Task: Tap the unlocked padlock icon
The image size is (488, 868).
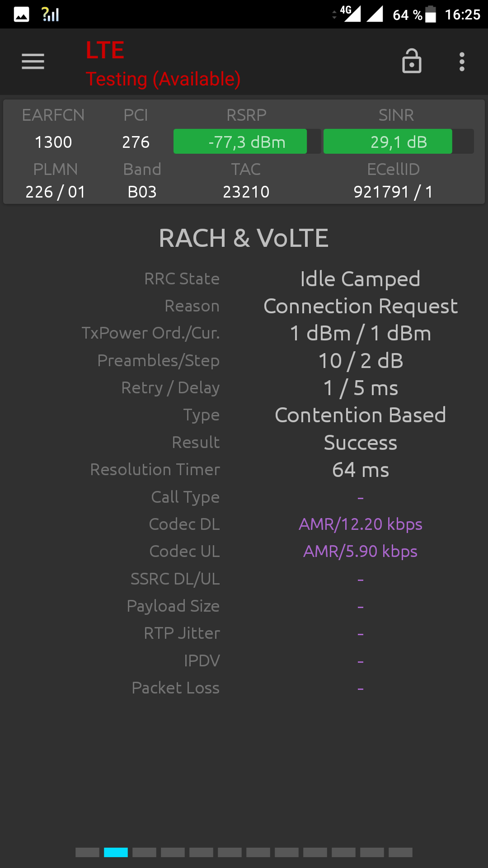Action: pyautogui.click(x=412, y=61)
